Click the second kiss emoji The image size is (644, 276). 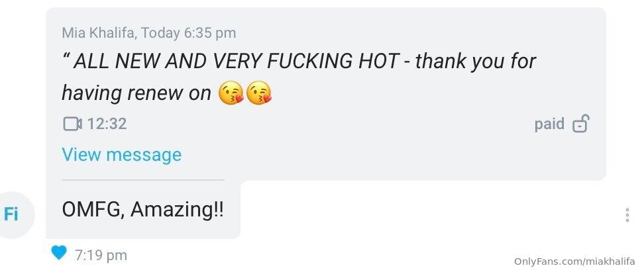coord(259,93)
